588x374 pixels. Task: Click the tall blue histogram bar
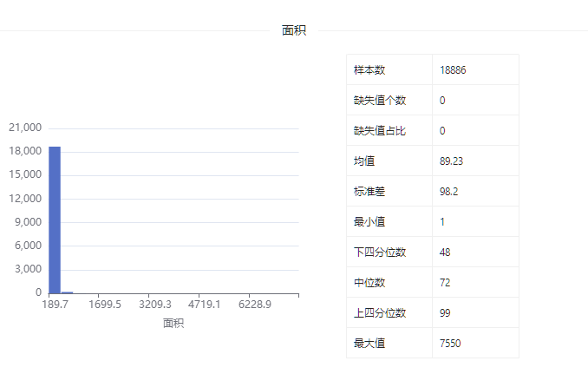[55, 220]
